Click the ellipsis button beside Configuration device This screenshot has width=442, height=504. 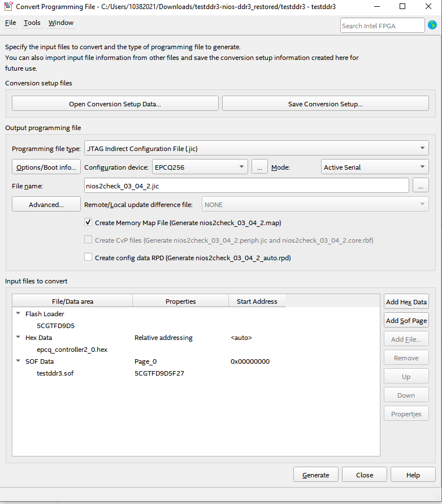coord(259,167)
